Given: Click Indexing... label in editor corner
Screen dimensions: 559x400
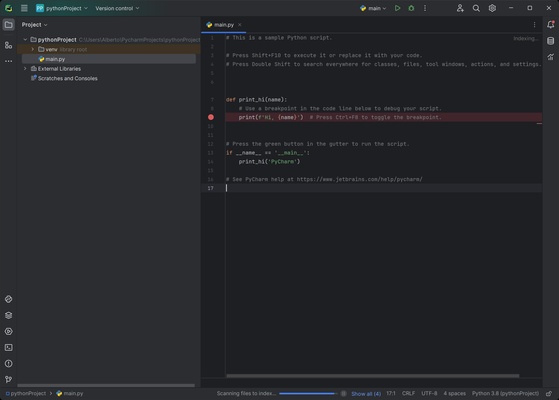Looking at the screenshot, I should [525, 39].
